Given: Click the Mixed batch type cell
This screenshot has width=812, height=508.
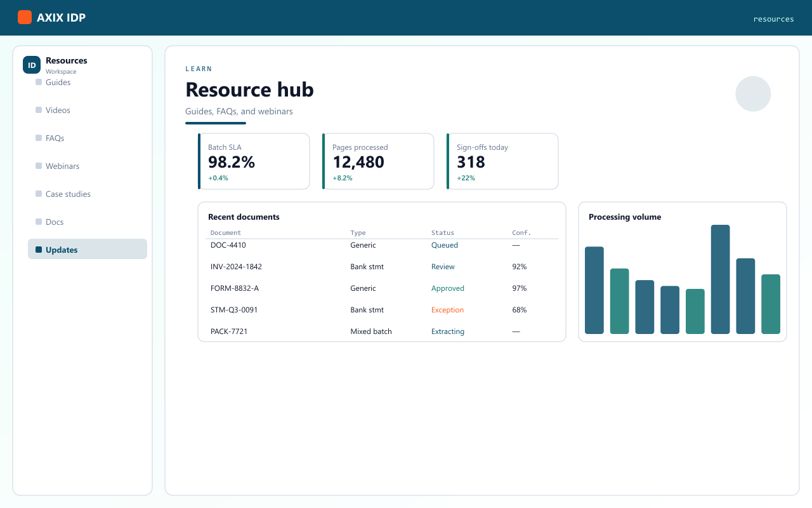Looking at the screenshot, I should coord(371,331).
